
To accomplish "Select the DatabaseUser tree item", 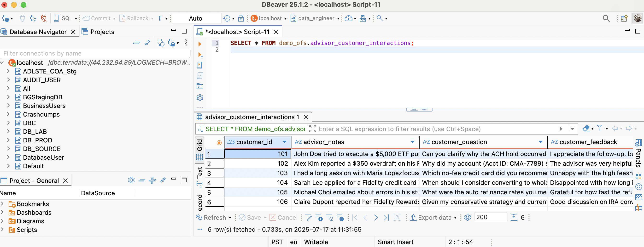I will coord(43,157).
